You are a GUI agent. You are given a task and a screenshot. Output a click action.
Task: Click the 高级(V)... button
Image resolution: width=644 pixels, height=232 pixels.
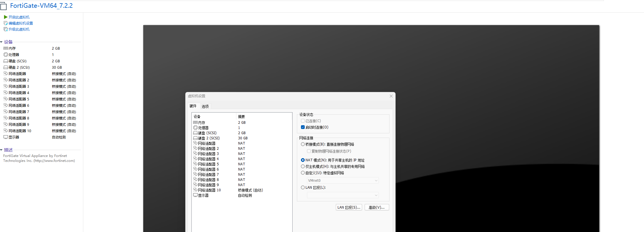click(377, 207)
